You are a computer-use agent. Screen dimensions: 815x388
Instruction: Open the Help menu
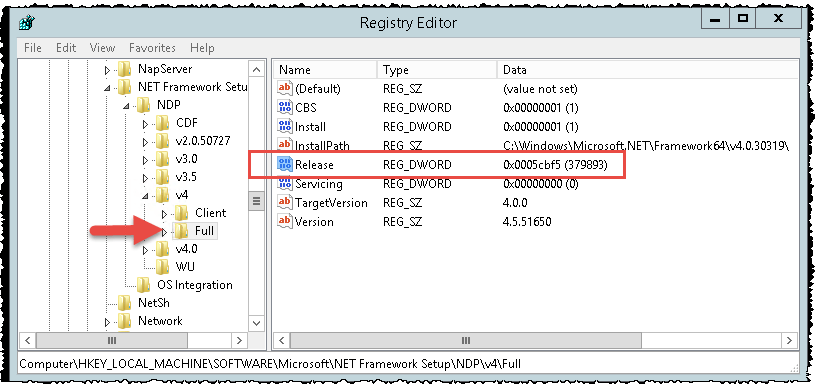click(202, 48)
